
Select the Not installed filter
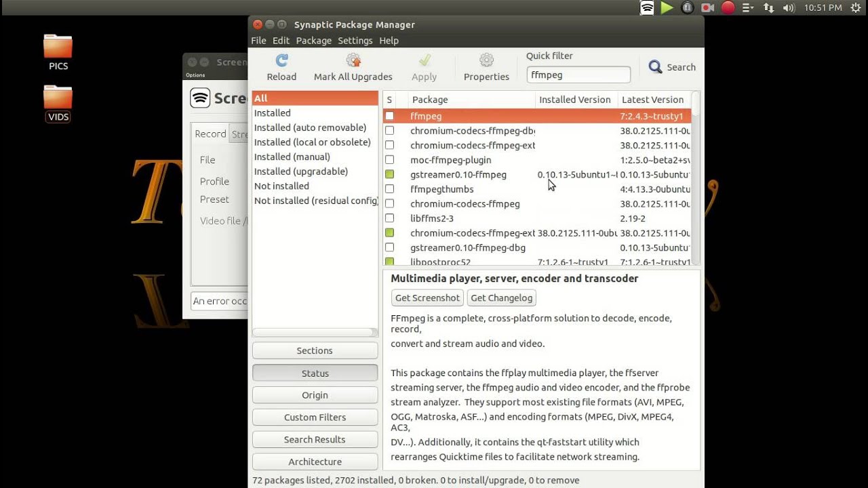(315, 186)
